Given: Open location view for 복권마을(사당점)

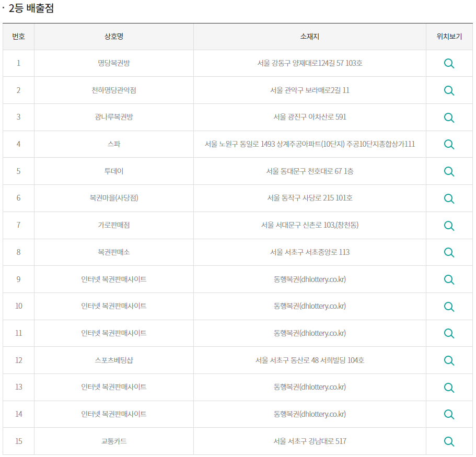Looking at the screenshot, I should click(449, 198).
